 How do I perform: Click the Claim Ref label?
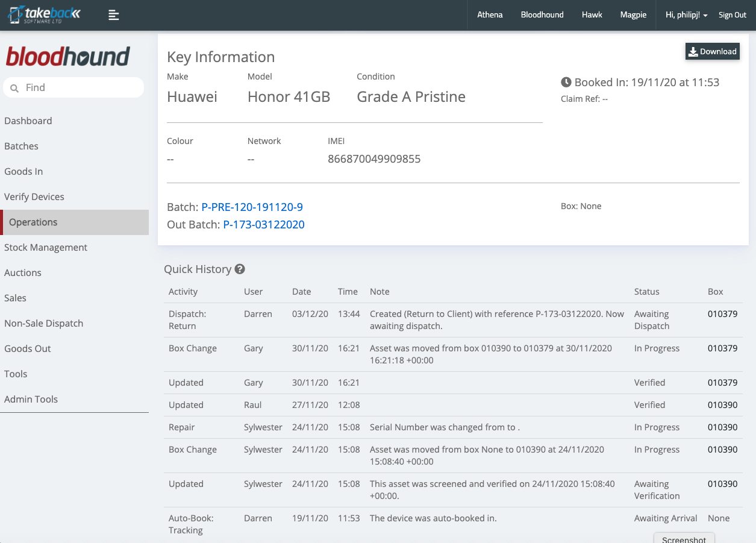(x=584, y=99)
